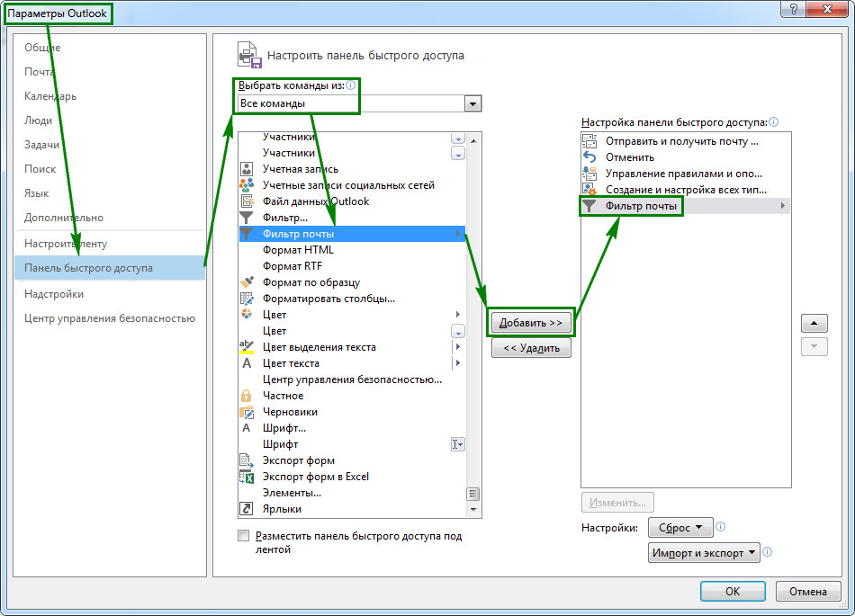Open the Люди settings section

click(38, 121)
